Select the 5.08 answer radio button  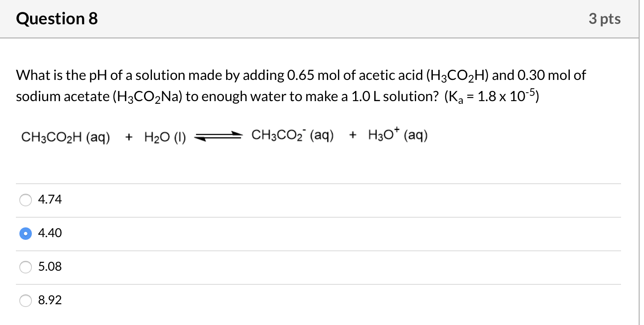[26, 267]
